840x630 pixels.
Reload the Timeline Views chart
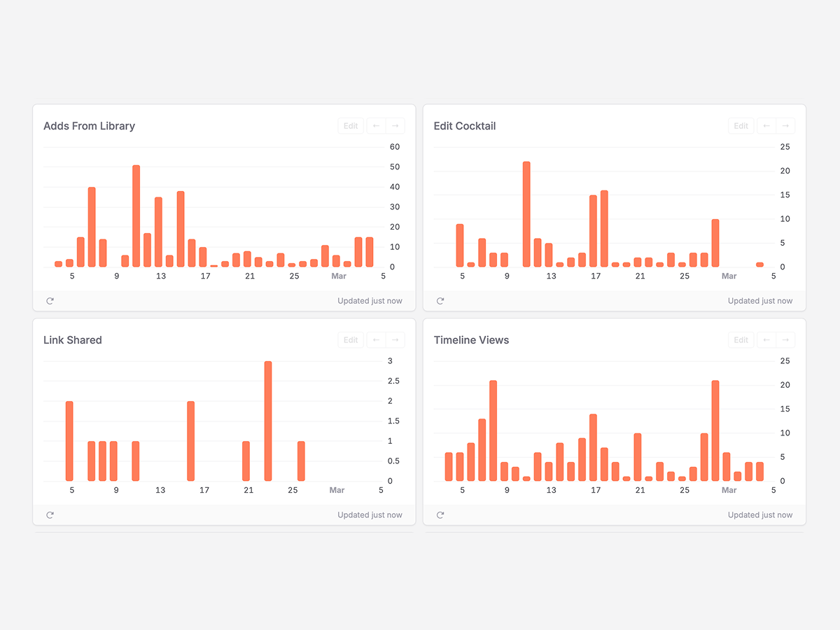coord(440,515)
